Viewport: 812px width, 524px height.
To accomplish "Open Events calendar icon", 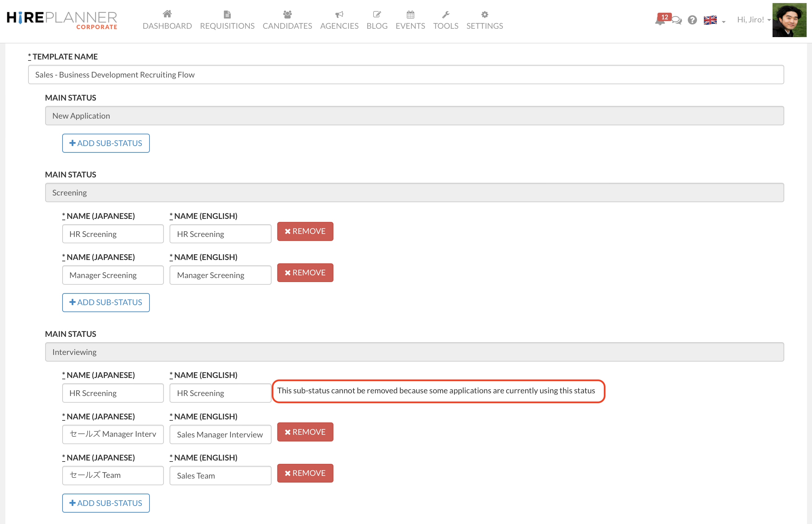I will click(410, 14).
